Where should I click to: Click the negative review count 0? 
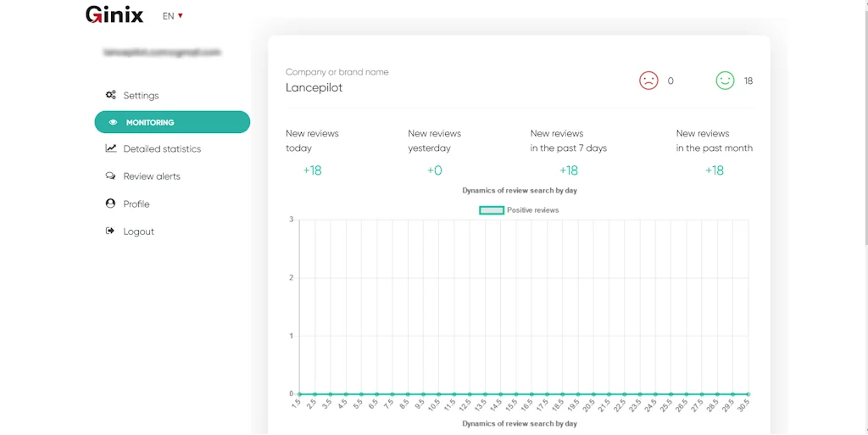(x=670, y=81)
